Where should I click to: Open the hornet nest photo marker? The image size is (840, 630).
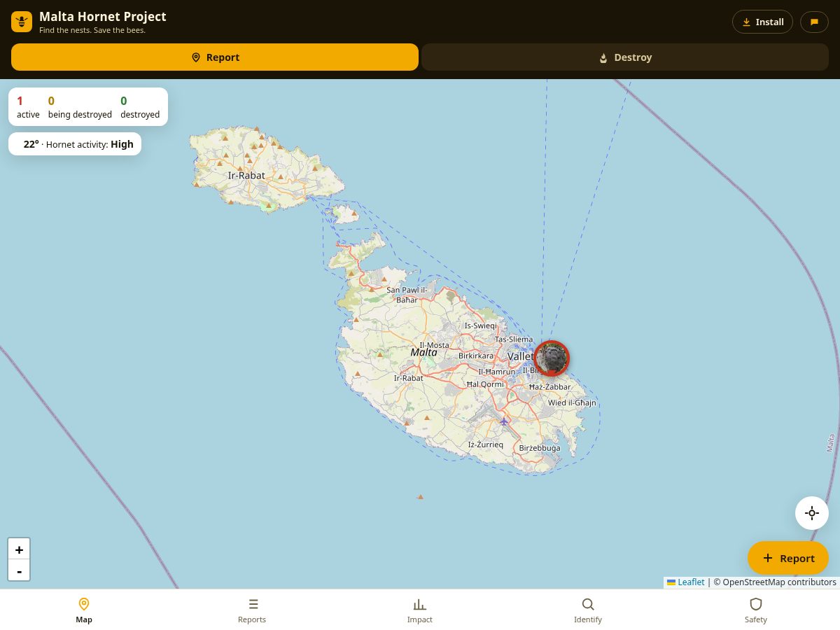pos(552,358)
